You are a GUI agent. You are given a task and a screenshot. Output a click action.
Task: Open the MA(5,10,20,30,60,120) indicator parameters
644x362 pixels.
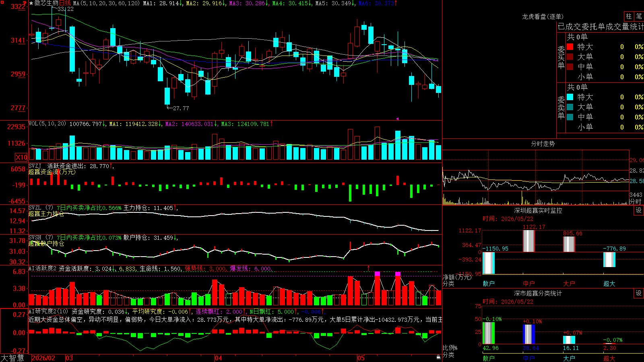(107, 3)
